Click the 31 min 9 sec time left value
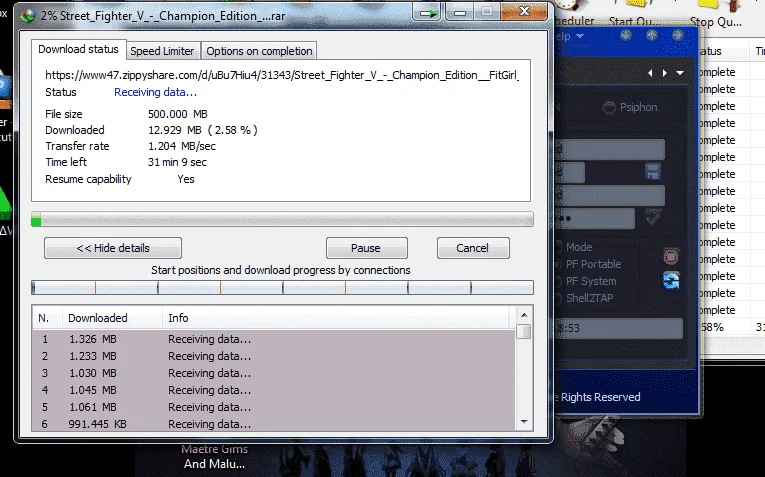This screenshot has width=765, height=477. (x=177, y=162)
